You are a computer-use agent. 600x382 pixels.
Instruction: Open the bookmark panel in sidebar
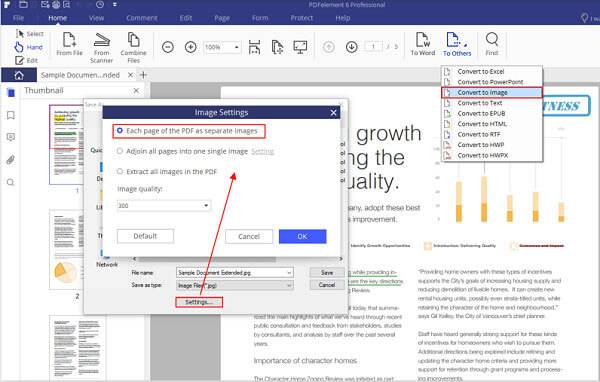coord(11,115)
